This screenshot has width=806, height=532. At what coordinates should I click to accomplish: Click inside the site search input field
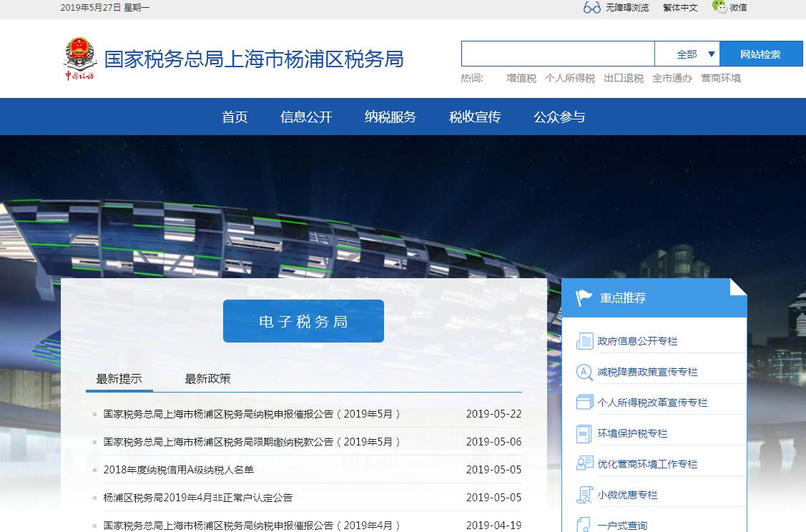558,54
